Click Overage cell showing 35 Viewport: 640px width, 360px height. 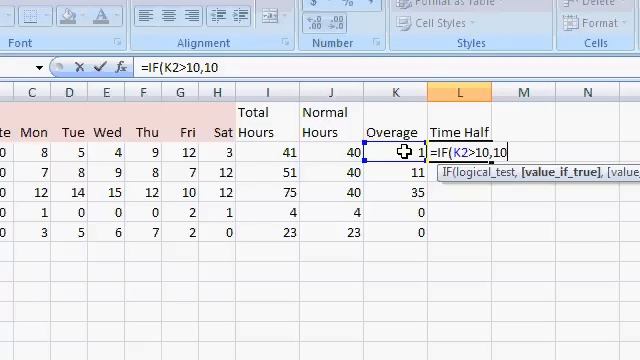tap(396, 192)
